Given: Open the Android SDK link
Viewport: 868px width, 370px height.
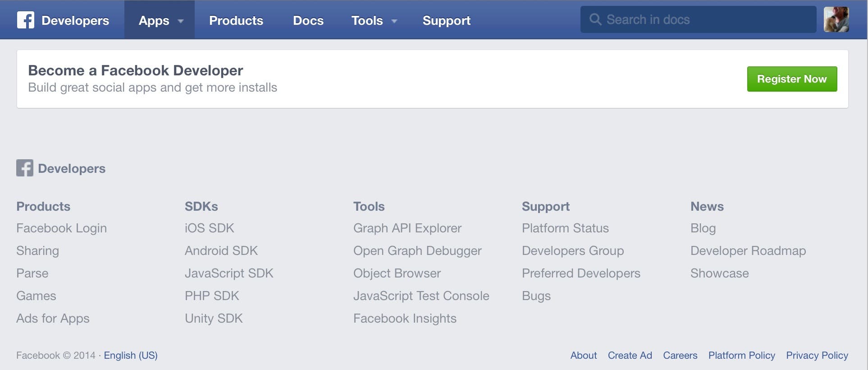Looking at the screenshot, I should click(x=221, y=250).
